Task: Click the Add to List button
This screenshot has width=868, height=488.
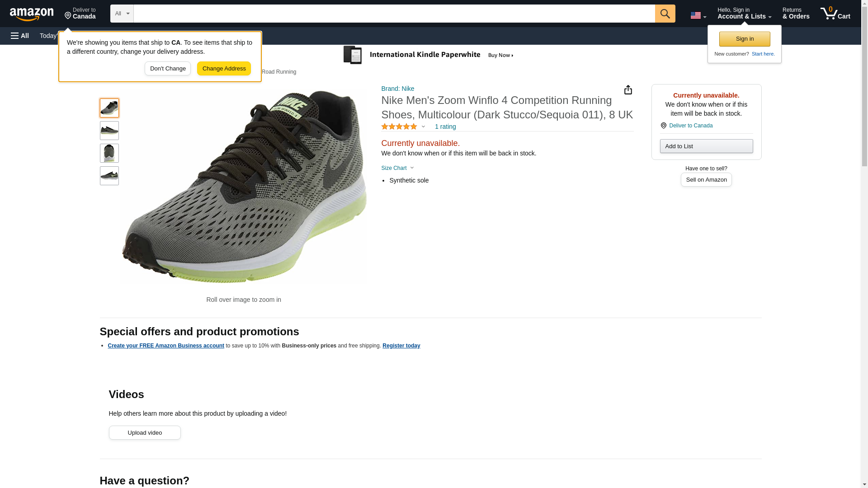Action: coord(706,146)
